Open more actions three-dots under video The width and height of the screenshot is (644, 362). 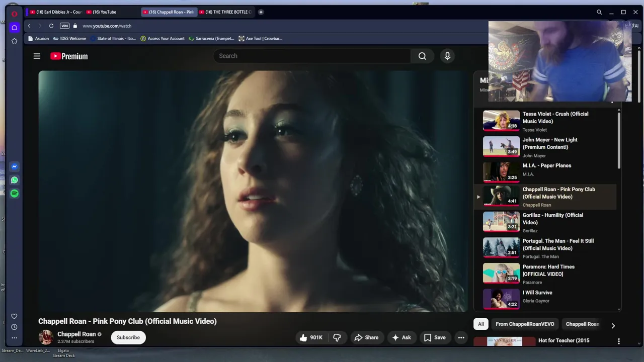coord(461,337)
